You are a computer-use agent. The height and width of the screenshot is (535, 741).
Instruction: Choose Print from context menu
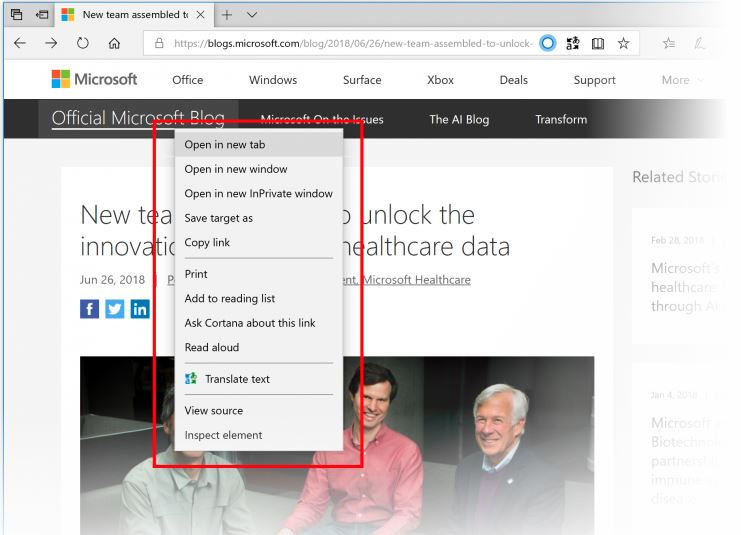coord(258,274)
